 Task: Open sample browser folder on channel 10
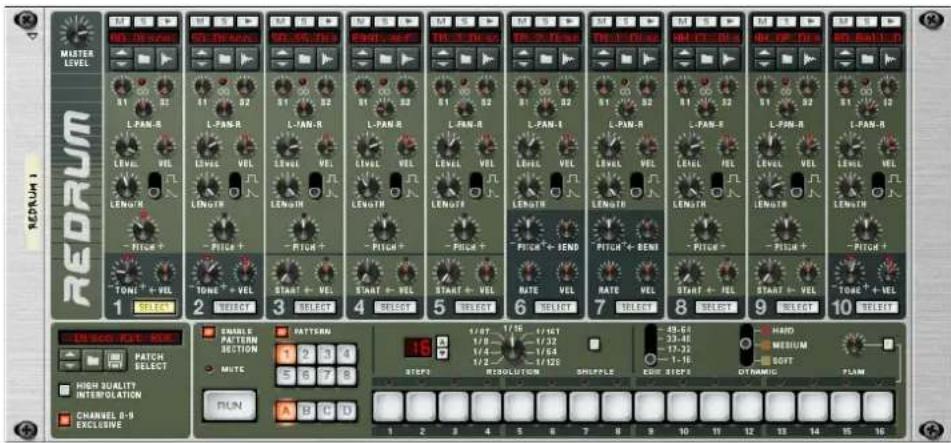(x=867, y=59)
